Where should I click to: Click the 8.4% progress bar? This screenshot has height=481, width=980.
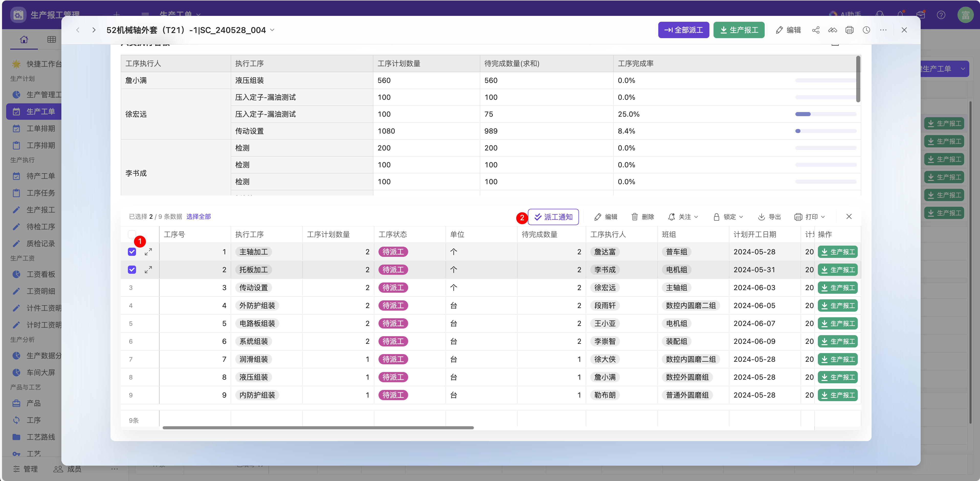826,131
